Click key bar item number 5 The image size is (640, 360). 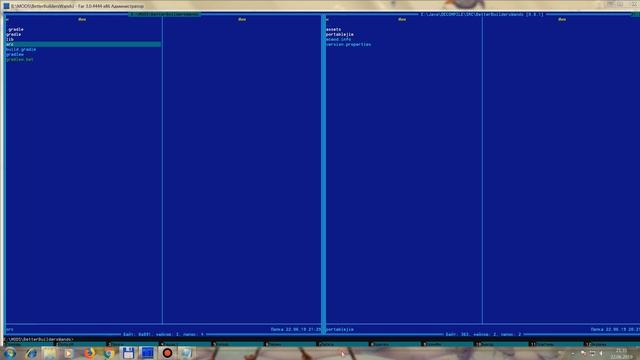[237, 344]
